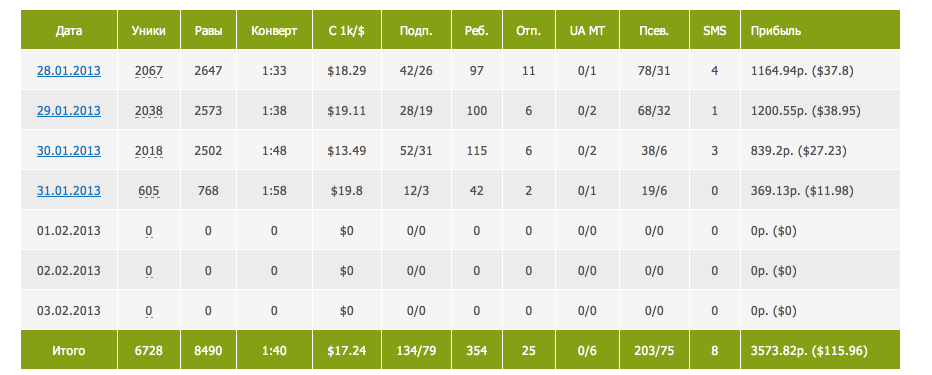
Task: Select the Псев. column header
Action: tap(654, 30)
